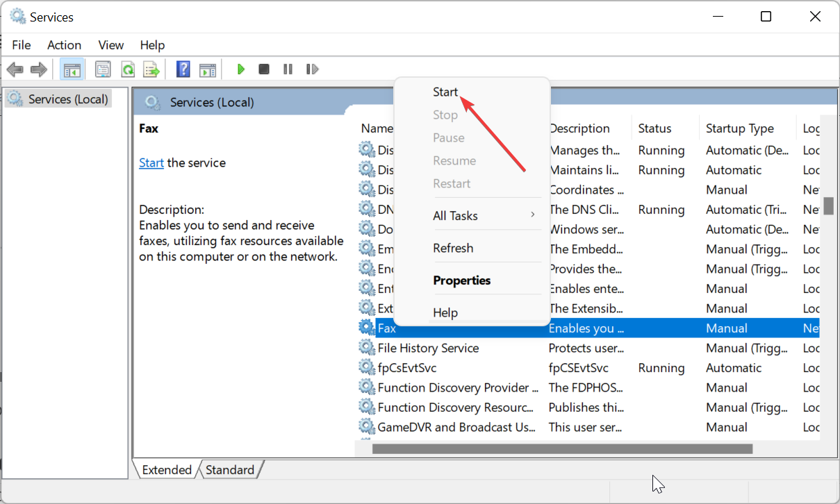This screenshot has width=840, height=504.
Task: Click the Stop Service toolbar icon
Action: [x=264, y=69]
